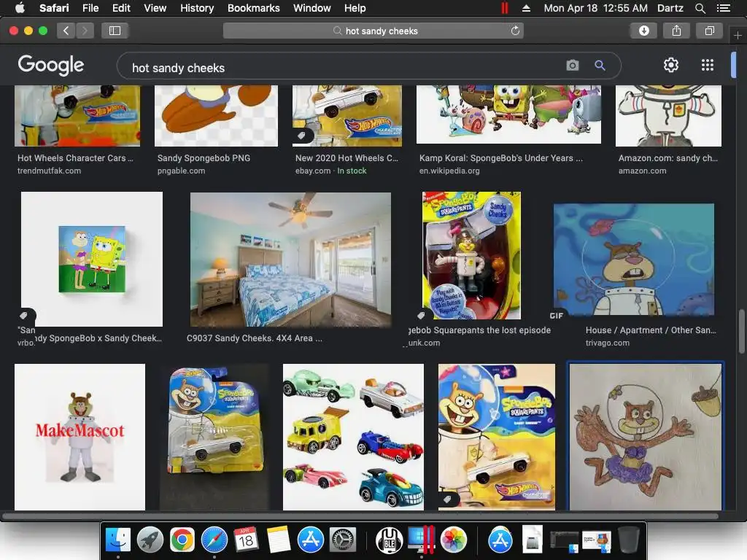
Task: Open the Bookmarks menu
Action: point(253,8)
